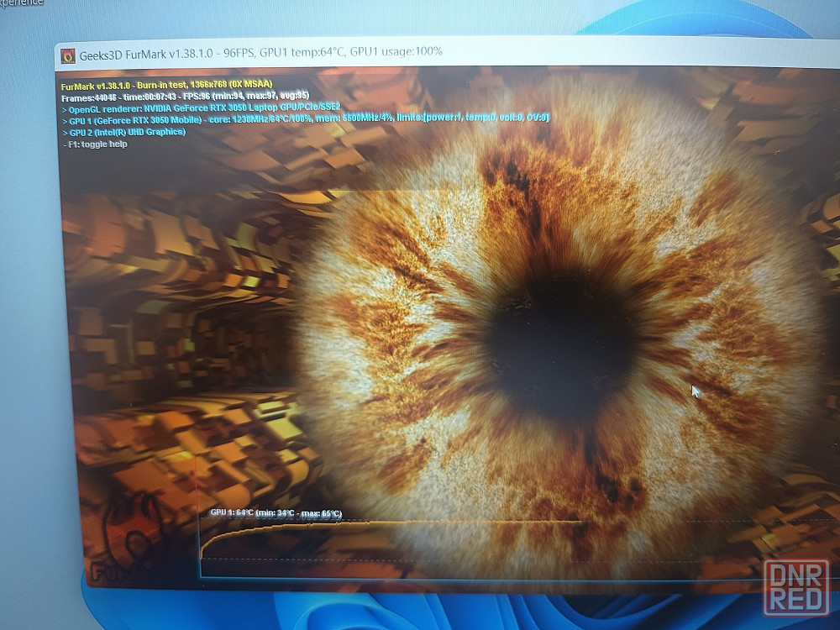The width and height of the screenshot is (840, 630).
Task: Click the FurMark flame icon in the title bar
Action: (x=68, y=55)
